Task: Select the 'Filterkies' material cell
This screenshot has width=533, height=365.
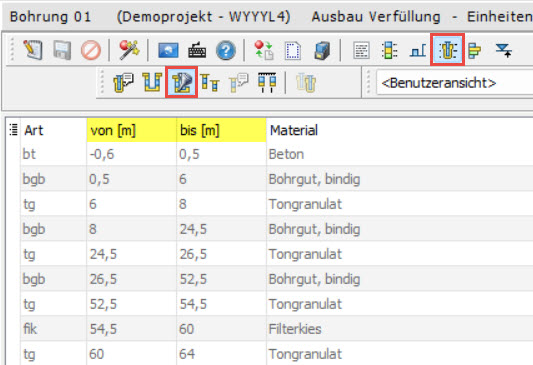Action: point(400,329)
